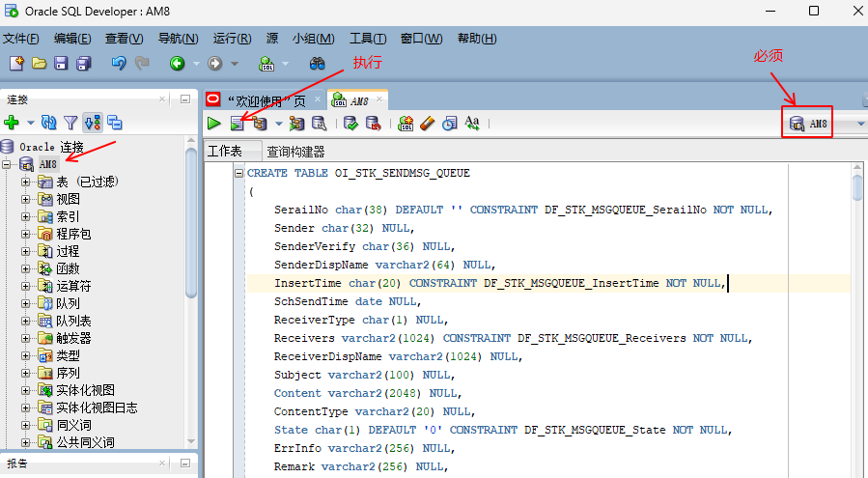Open the 工具(T) menu
This screenshot has height=478, width=868.
click(367, 39)
